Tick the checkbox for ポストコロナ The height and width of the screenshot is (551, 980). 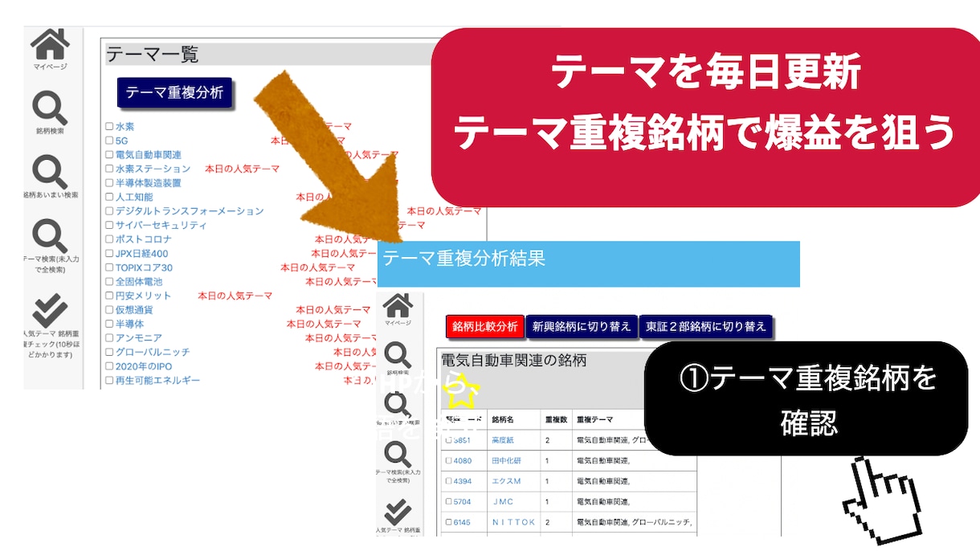[x=109, y=239]
